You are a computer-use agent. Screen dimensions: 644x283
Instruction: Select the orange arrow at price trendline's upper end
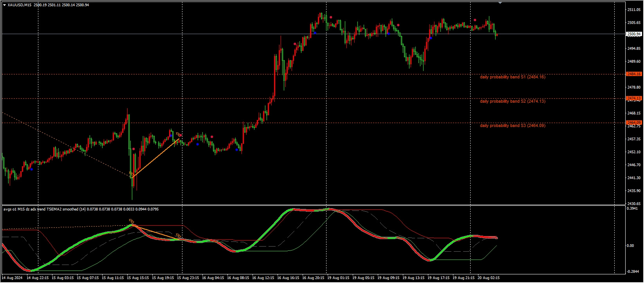(x=179, y=134)
